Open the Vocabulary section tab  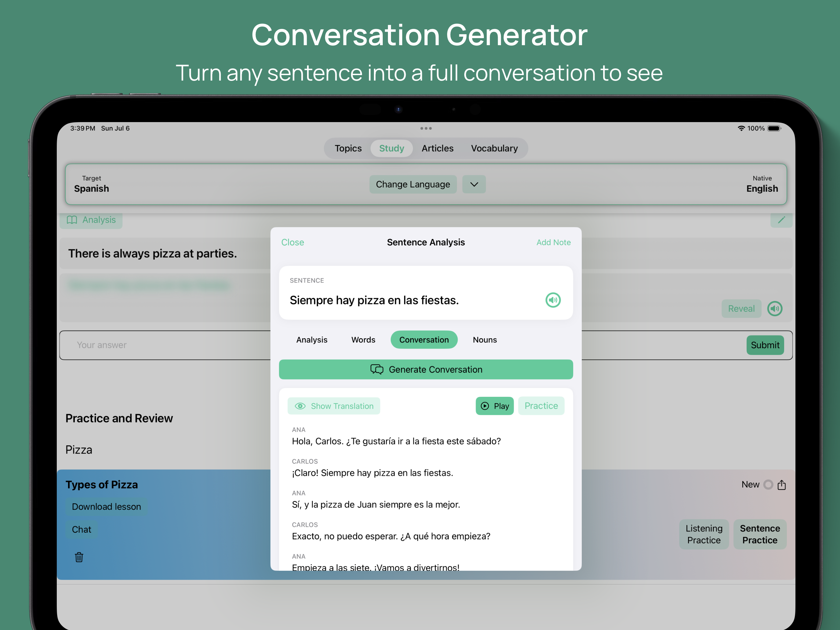pos(494,148)
